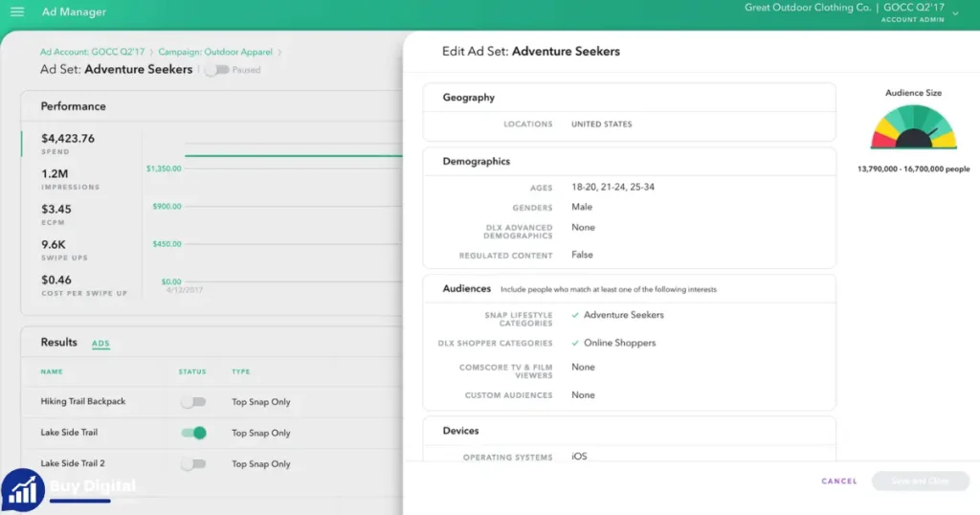Select the 1.2M Impressions metric
This screenshot has height=515, width=980.
point(70,179)
